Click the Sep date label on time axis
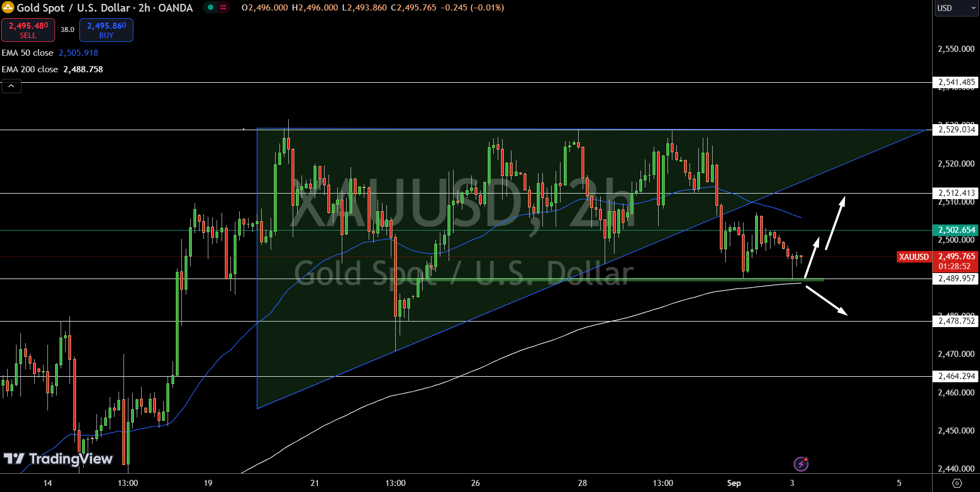The width and height of the screenshot is (980, 492). pyautogui.click(x=734, y=483)
